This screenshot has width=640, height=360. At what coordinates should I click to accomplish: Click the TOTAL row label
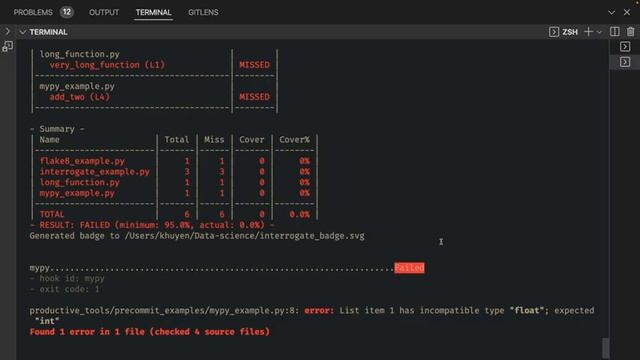point(52,214)
